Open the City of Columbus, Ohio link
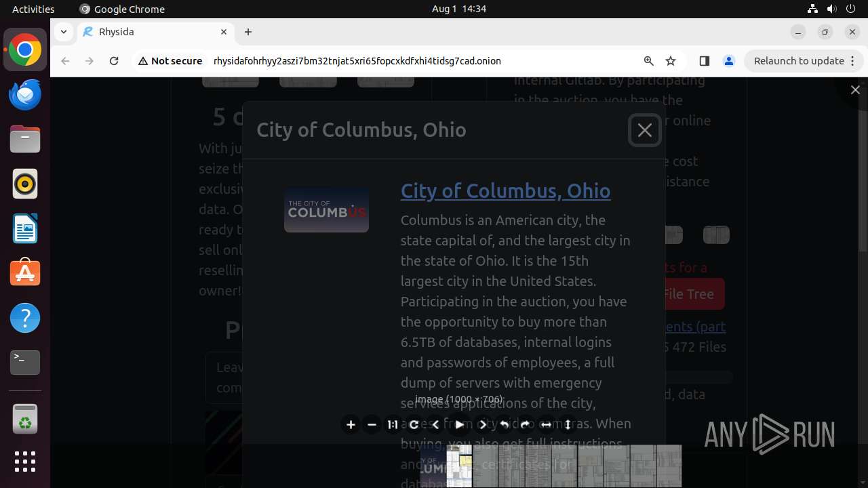The image size is (868, 488). point(505,190)
